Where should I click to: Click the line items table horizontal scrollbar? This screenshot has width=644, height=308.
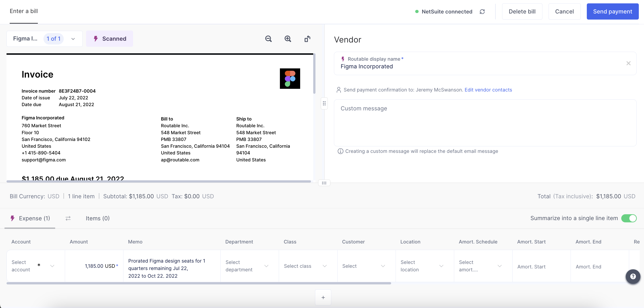[199, 283]
